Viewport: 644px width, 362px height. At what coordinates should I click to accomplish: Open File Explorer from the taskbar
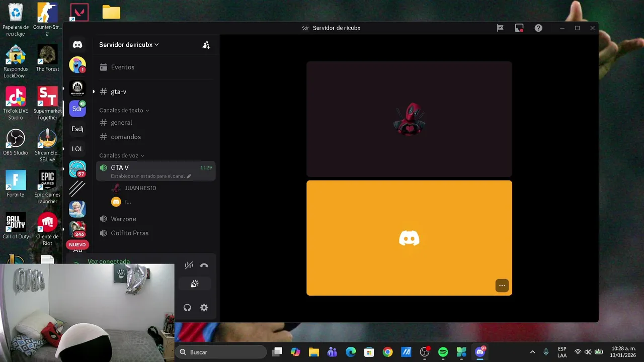[314, 352]
